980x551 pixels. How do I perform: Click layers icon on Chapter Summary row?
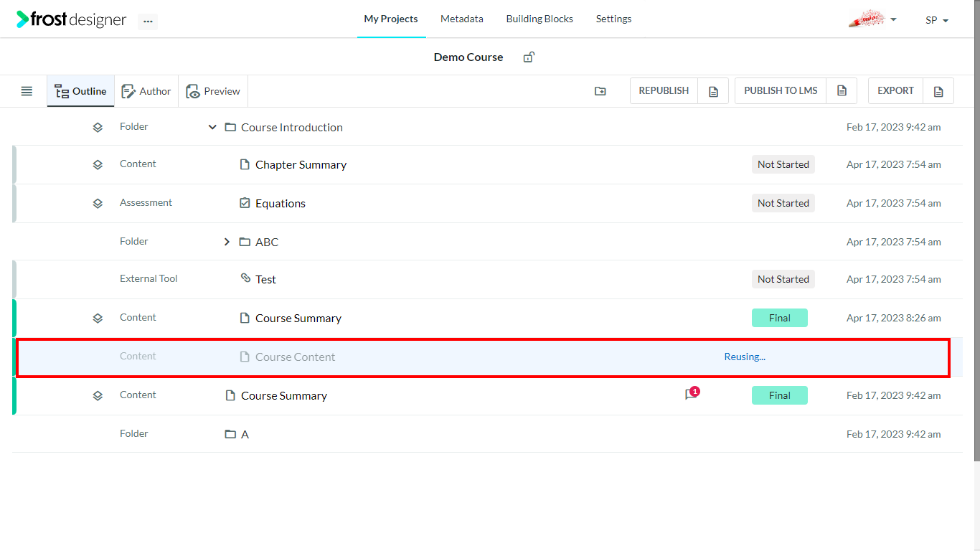click(x=98, y=164)
